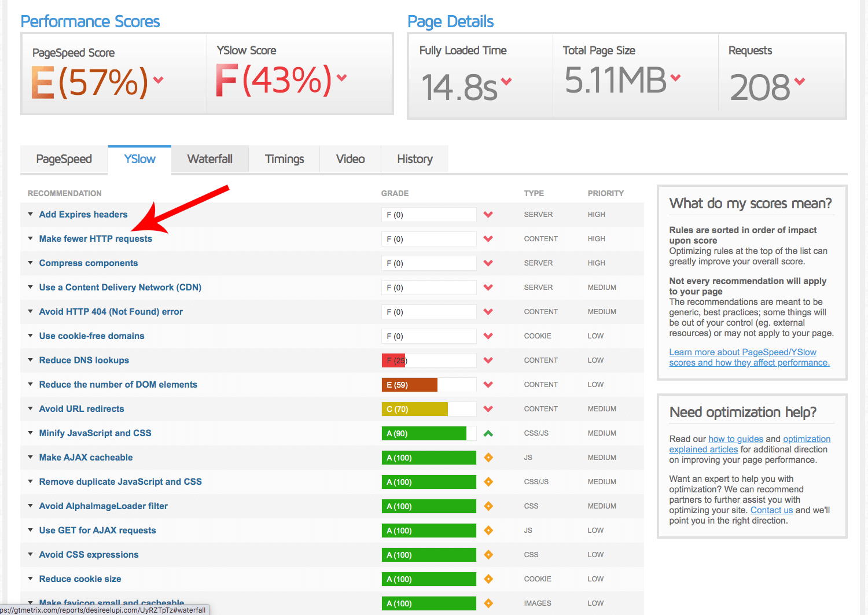Viewport: 868px width, 615px height.
Task: Click down arrow beside Requests count 208
Action: [x=800, y=81]
